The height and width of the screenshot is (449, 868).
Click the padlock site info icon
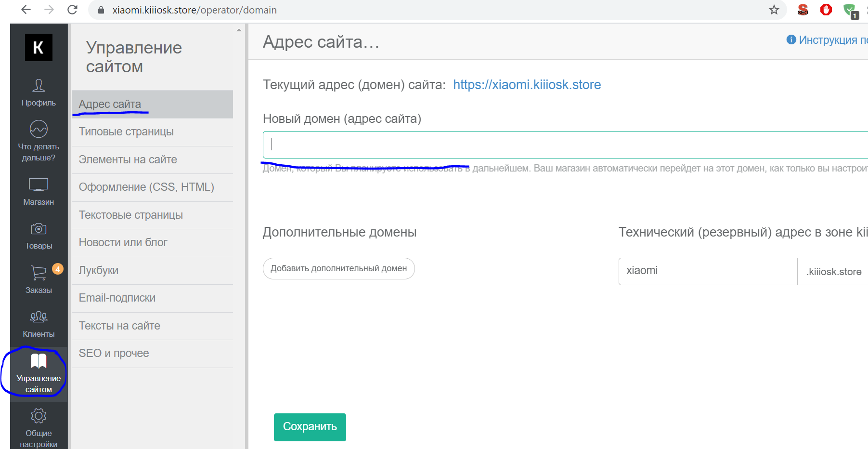pos(101,10)
